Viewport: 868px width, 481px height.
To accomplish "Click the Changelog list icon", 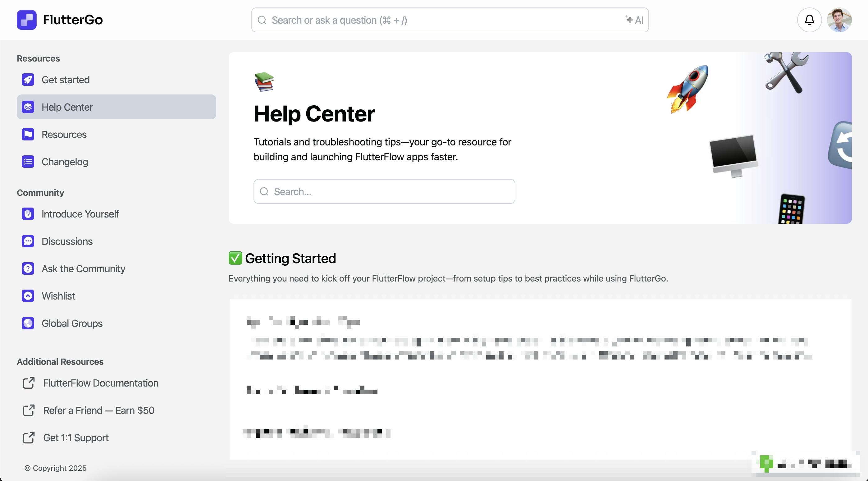I will pyautogui.click(x=28, y=162).
